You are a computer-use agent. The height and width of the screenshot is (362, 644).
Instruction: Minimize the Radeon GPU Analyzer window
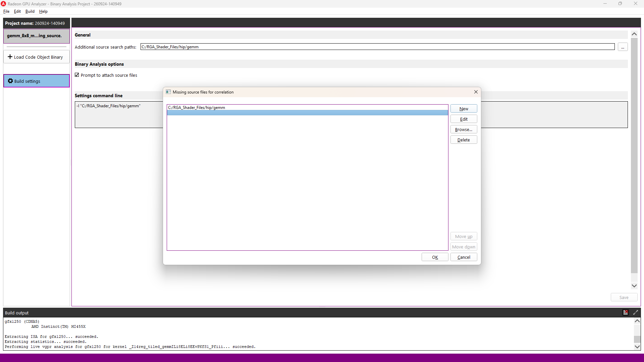tap(605, 4)
